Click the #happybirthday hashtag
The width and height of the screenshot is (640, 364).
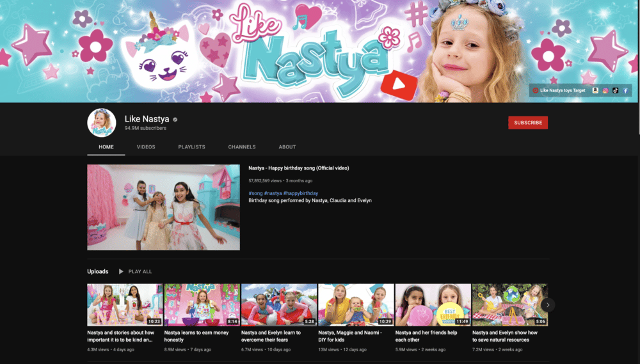point(301,193)
